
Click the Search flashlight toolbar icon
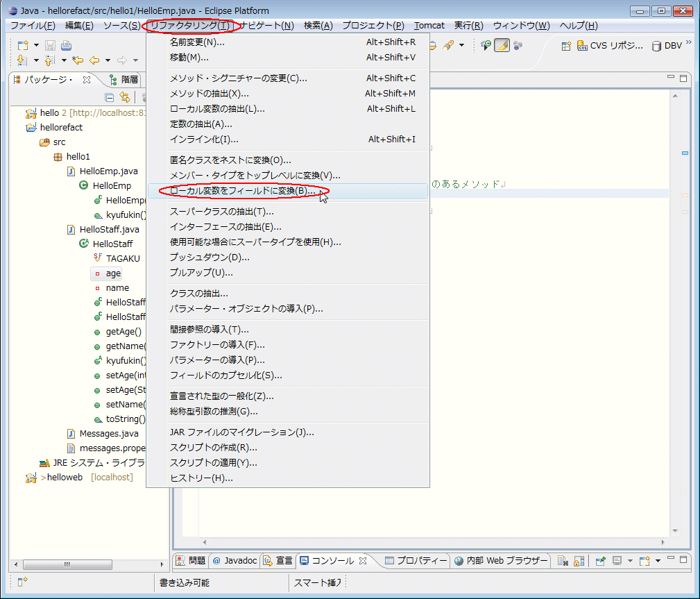click(x=448, y=45)
